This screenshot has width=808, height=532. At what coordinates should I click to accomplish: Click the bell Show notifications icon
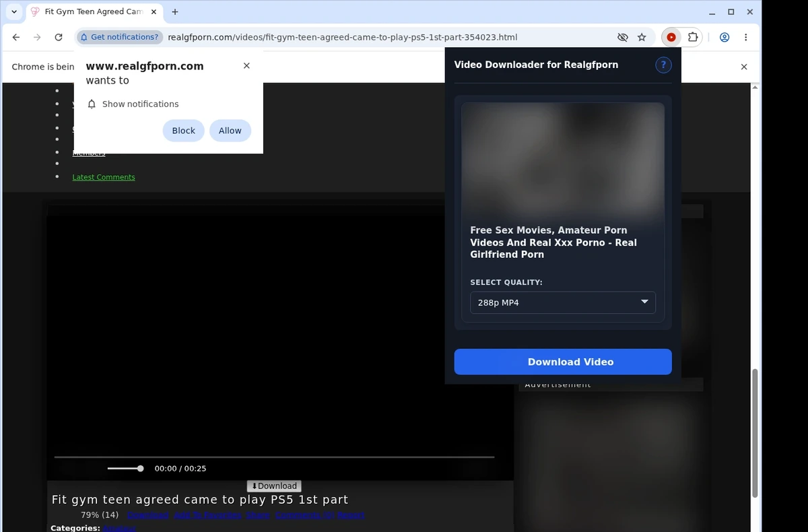coord(92,104)
